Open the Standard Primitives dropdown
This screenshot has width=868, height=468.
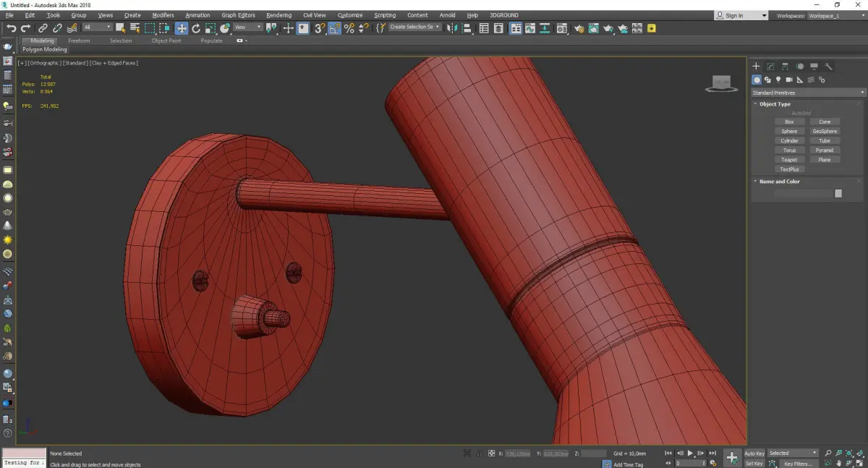(808, 93)
